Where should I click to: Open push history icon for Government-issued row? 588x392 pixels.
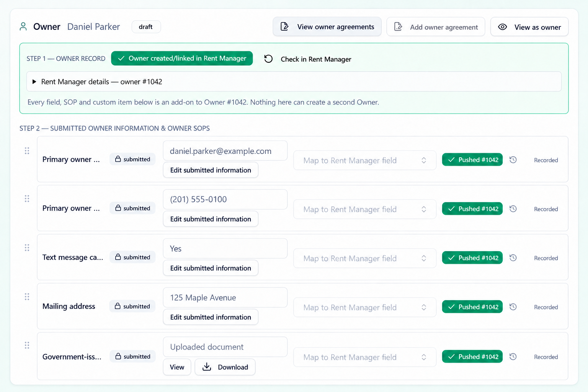click(x=513, y=357)
